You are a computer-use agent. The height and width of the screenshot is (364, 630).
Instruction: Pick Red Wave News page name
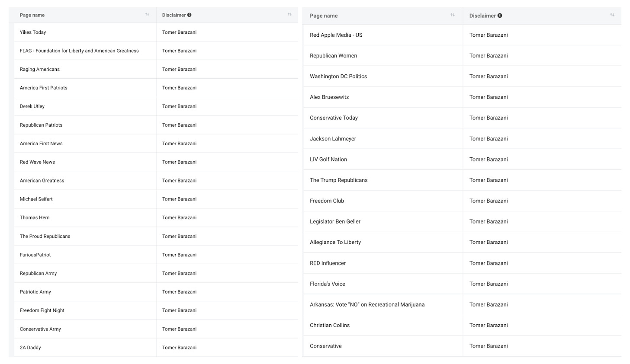click(37, 162)
